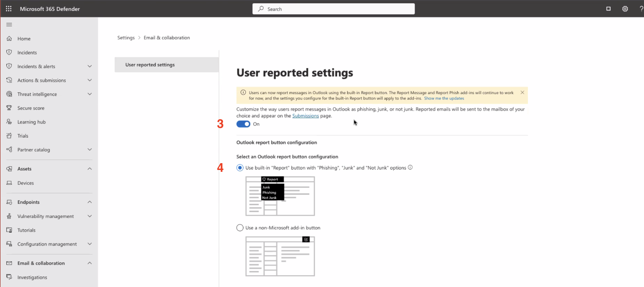Follow the Submissions page link
Screen dimensions: 644x287
pos(306,116)
